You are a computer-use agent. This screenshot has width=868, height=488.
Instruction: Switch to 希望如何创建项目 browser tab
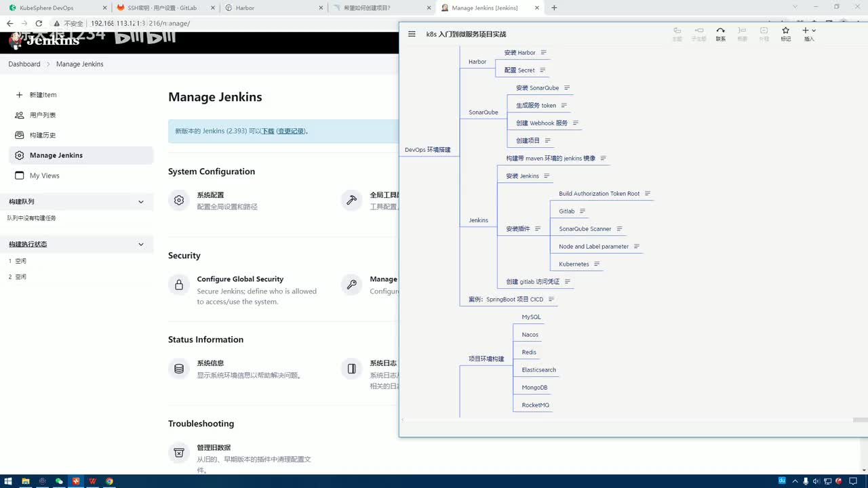[x=382, y=7]
